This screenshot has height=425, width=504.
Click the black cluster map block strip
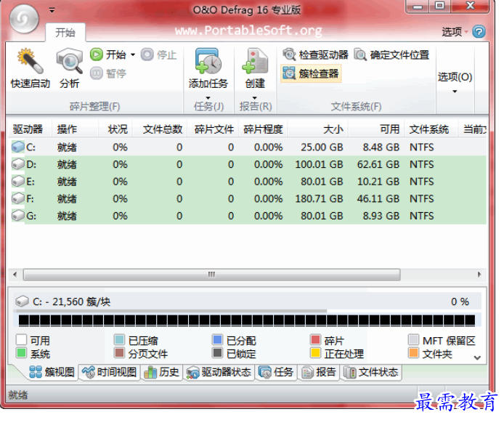(x=246, y=320)
